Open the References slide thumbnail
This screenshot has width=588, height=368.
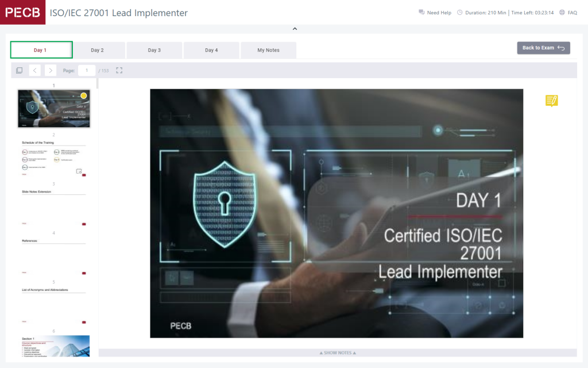click(x=53, y=256)
